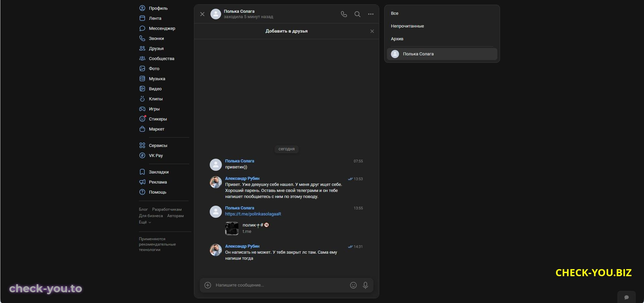Click the Музыка sidebar icon
This screenshot has width=644, height=303.
pyautogui.click(x=142, y=79)
